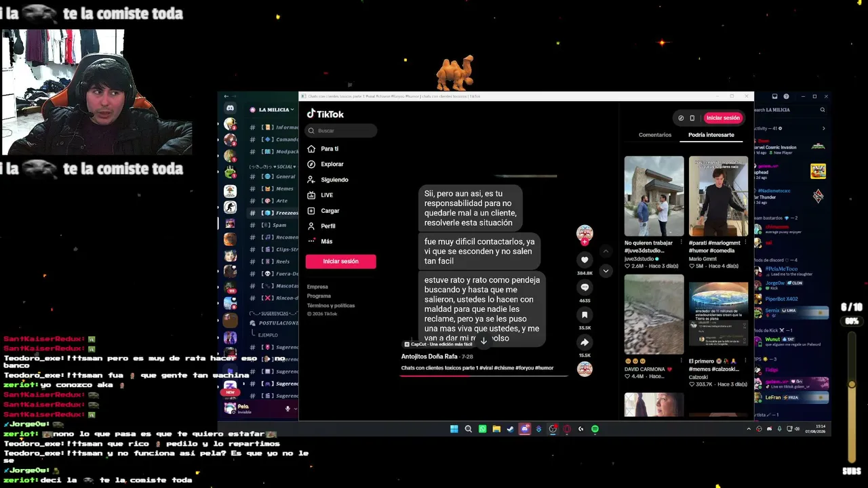
Task: Expand Más options in TikTok sidebar
Action: click(320, 241)
